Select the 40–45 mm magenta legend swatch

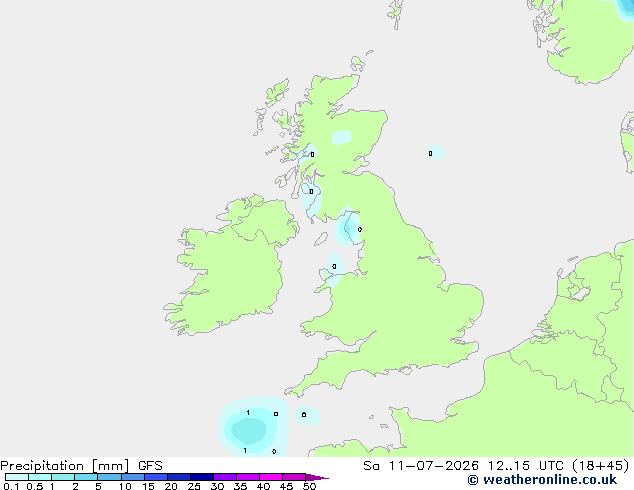271,477
